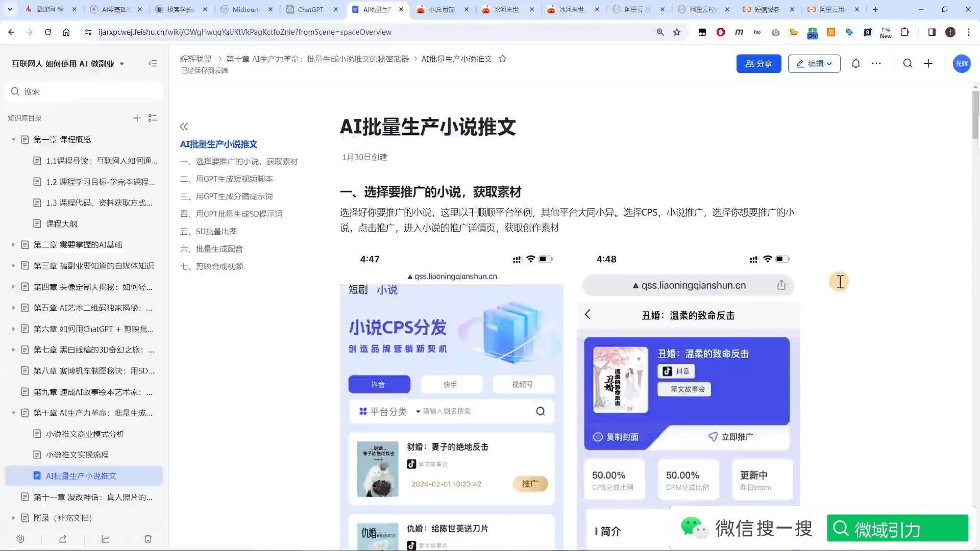This screenshot has height=551, width=980.
Task: Open the trash bin at sidebar bottom
Action: (x=148, y=539)
